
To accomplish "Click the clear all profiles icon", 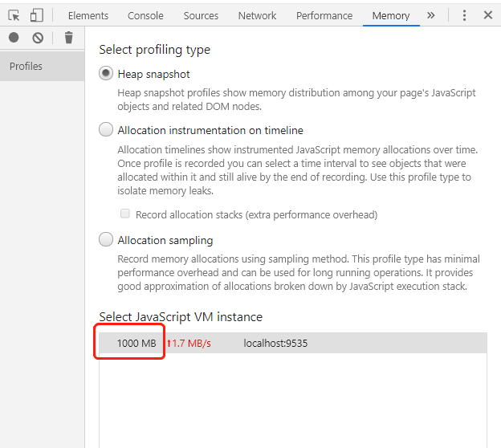I will tap(38, 38).
